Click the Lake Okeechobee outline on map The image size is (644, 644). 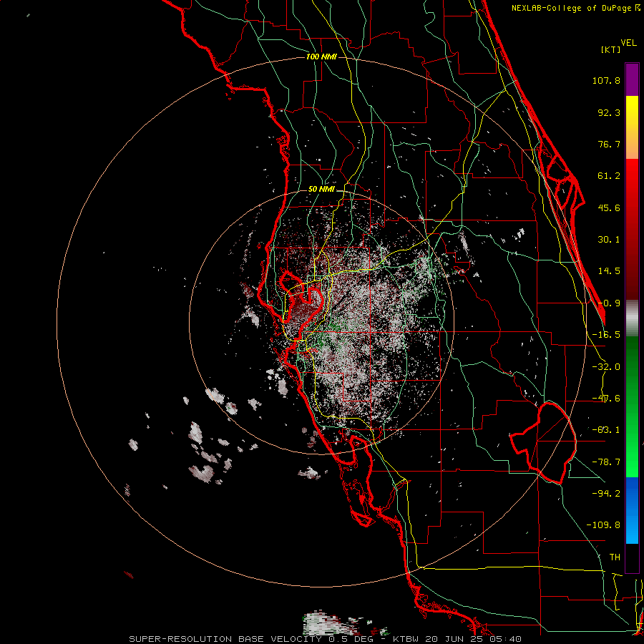tap(543, 443)
